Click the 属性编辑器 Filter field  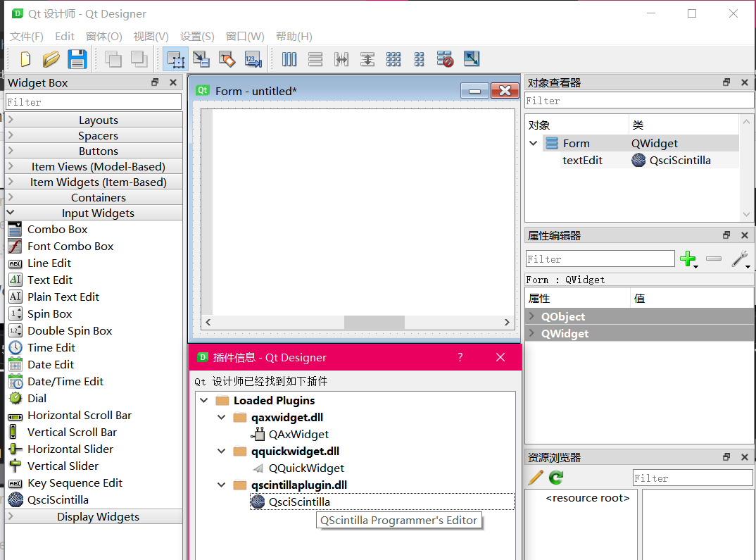click(x=600, y=259)
